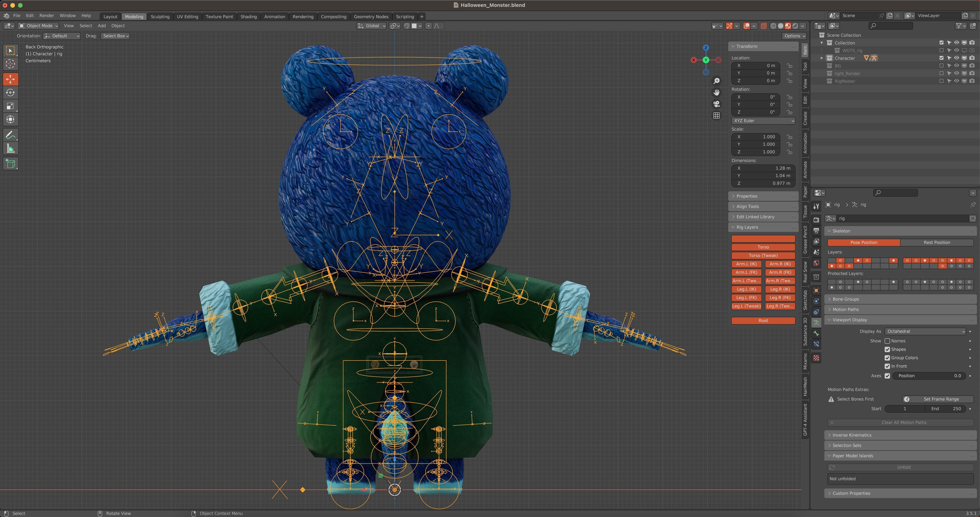Disable the In Front checkbox
Image resolution: width=980 pixels, height=517 pixels.
tap(887, 366)
